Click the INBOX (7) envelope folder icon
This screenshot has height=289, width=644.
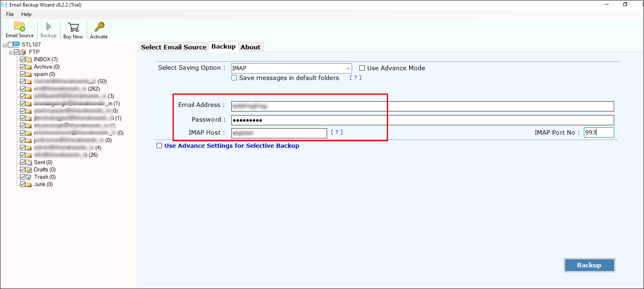point(29,60)
